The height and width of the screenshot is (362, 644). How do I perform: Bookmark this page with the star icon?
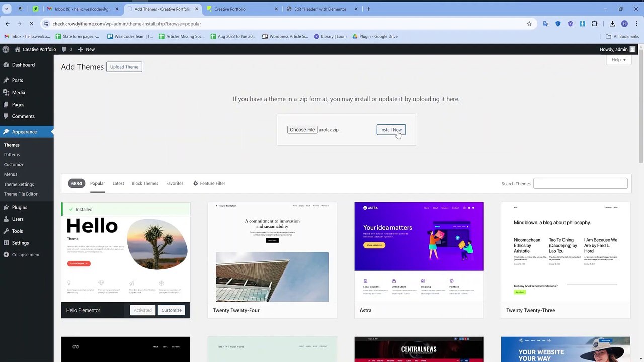(x=529, y=24)
